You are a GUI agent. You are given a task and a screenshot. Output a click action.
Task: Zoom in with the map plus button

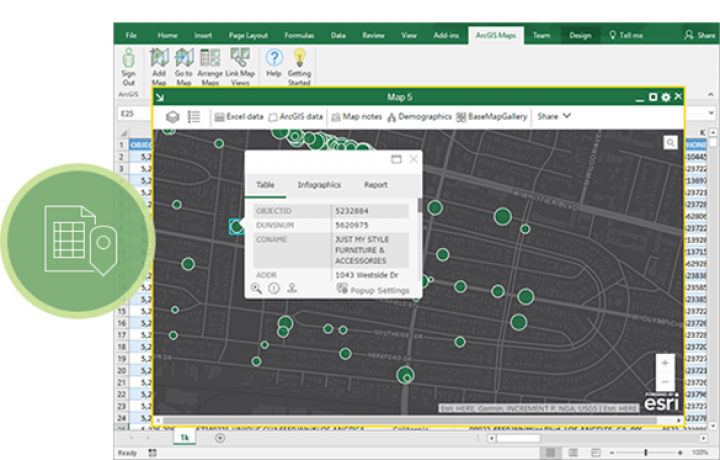point(665,363)
